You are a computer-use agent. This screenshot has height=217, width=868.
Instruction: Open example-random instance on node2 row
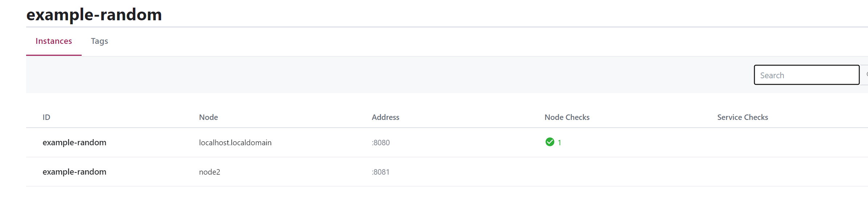74,172
